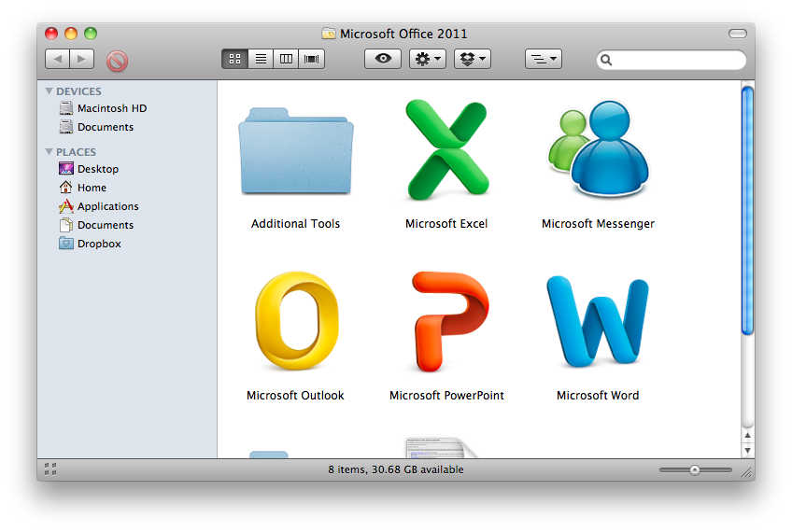The height and width of the screenshot is (532, 792).
Task: Adjust the icon size slider
Action: (x=695, y=469)
